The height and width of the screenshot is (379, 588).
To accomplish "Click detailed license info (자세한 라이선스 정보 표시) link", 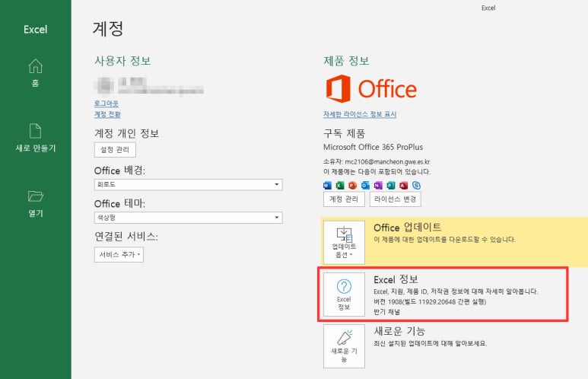I will point(360,114).
